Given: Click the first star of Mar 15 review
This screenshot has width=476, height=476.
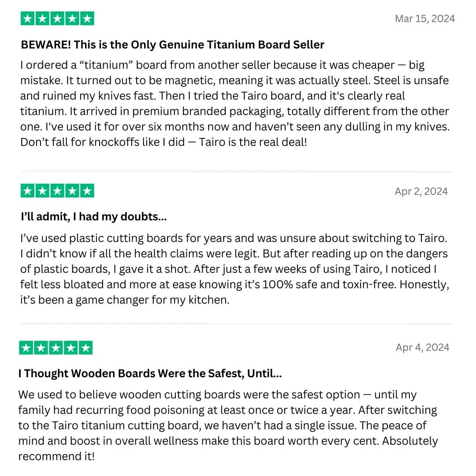Looking at the screenshot, I should 28,19.
